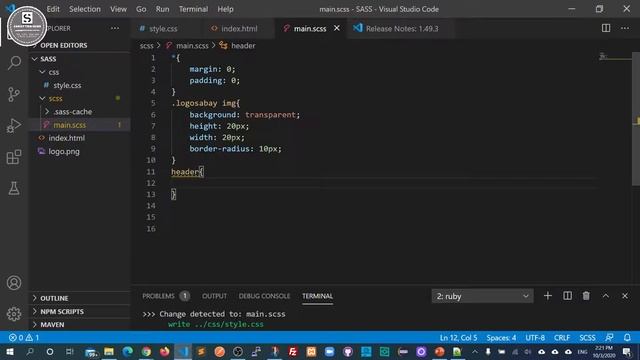Open Windows action center notifications
Viewport: 640px width, 360px height.
(627, 351)
